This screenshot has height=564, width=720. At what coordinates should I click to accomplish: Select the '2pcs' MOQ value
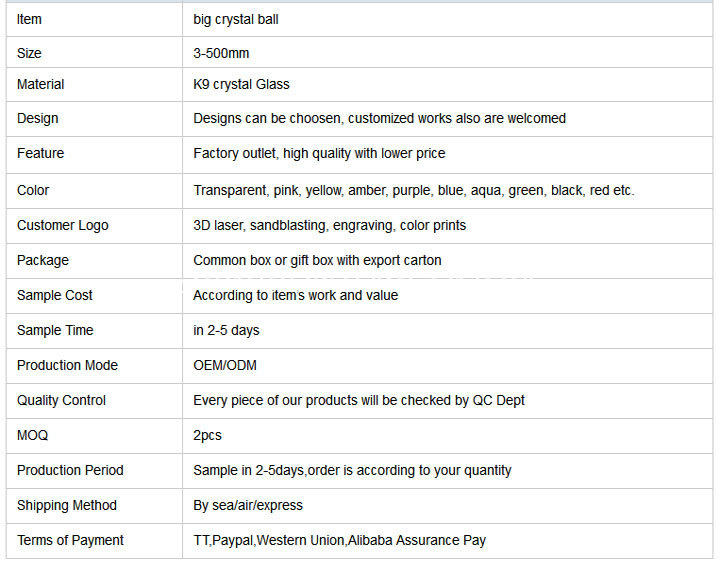point(207,435)
